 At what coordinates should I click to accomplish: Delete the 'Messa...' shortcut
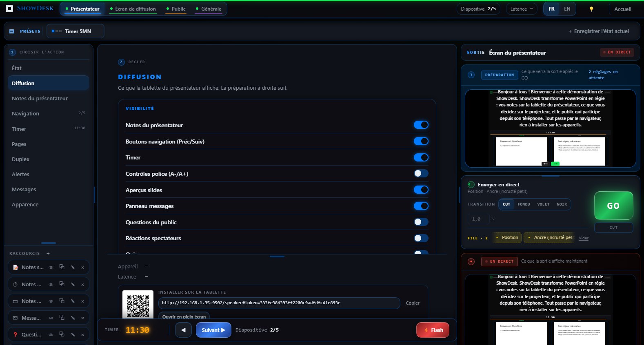click(x=82, y=318)
